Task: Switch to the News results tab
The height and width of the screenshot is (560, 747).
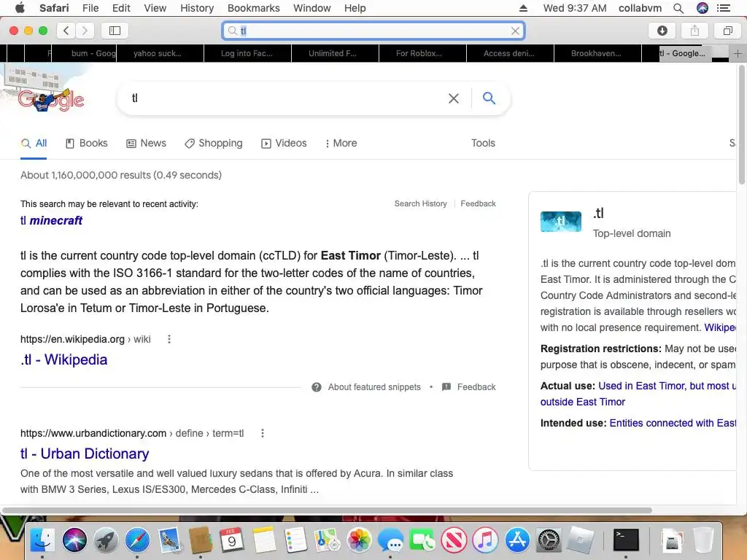Action: [x=146, y=143]
